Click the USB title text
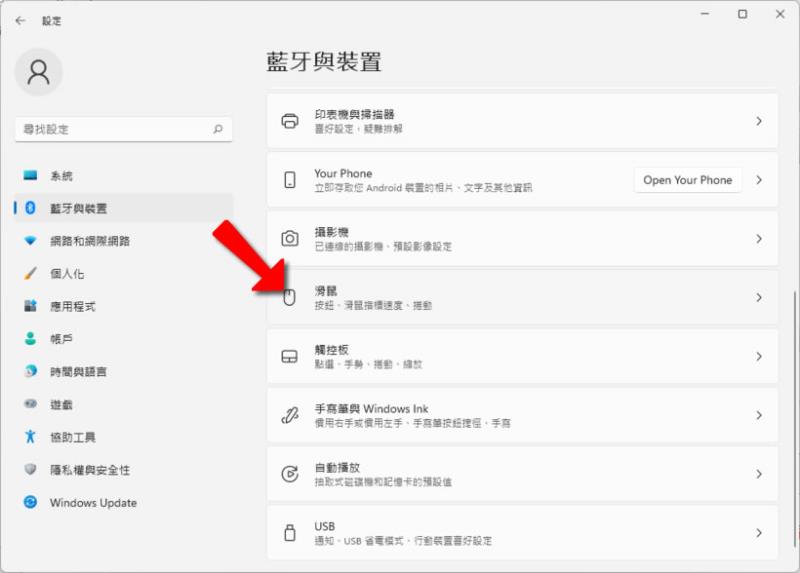This screenshot has height=573, width=800. click(x=324, y=526)
